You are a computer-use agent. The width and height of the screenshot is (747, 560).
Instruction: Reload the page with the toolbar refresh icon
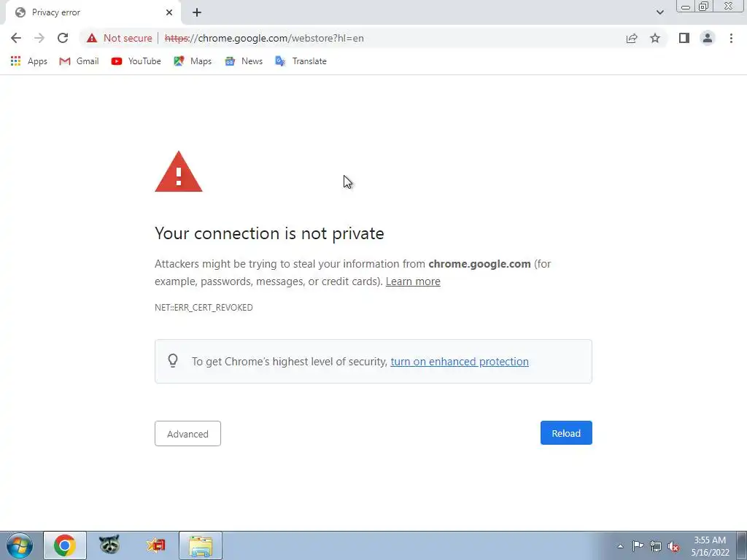[63, 38]
